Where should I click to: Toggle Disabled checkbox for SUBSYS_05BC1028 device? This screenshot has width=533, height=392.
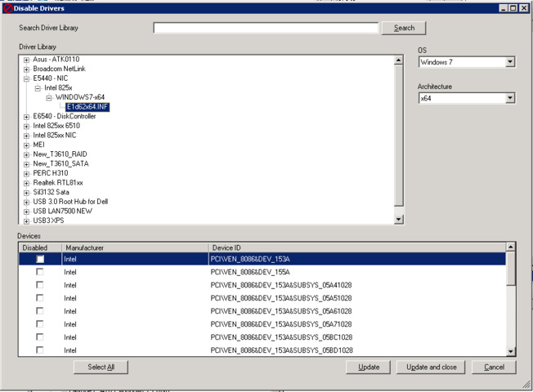point(40,337)
